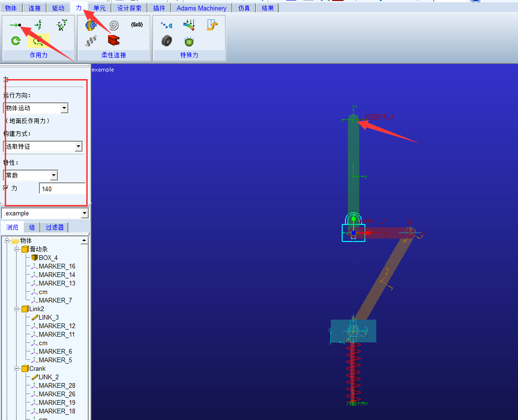Click the red beam icon

[x=114, y=41]
